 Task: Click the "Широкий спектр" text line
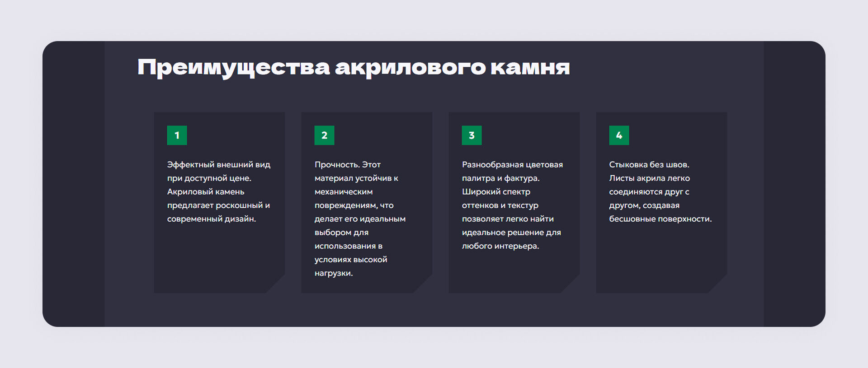[x=496, y=192]
